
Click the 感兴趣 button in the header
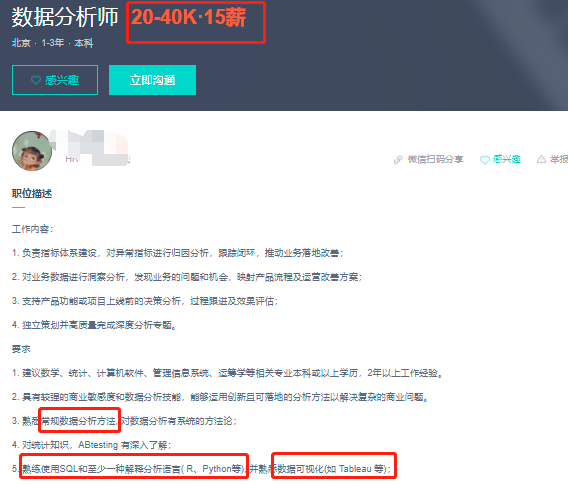point(55,80)
